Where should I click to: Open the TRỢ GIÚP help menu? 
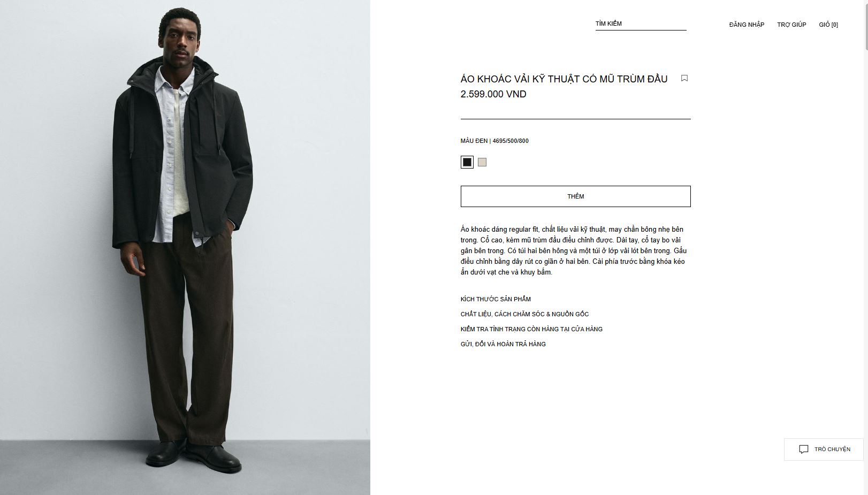pos(791,25)
